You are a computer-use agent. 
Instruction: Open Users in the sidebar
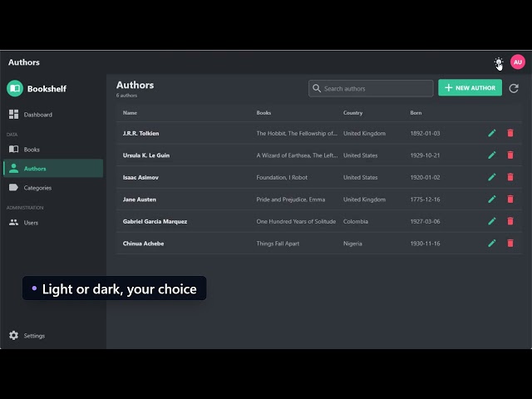53,223
